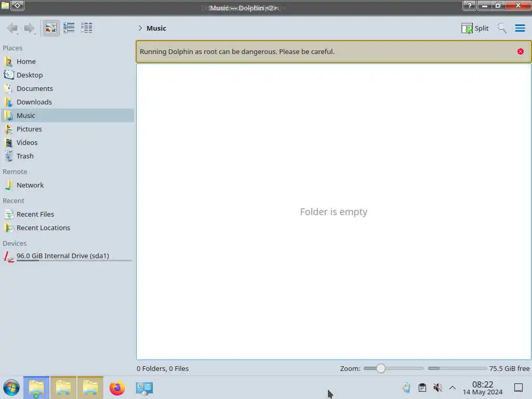Image resolution: width=532 pixels, height=399 pixels.
Task: Click the Desktop icon in sidebar
Action: coord(9,75)
